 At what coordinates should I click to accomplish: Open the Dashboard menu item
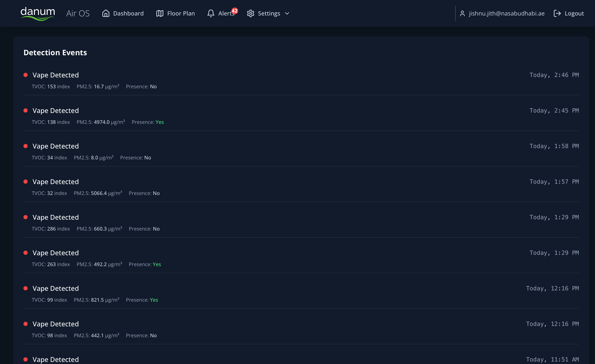128,14
